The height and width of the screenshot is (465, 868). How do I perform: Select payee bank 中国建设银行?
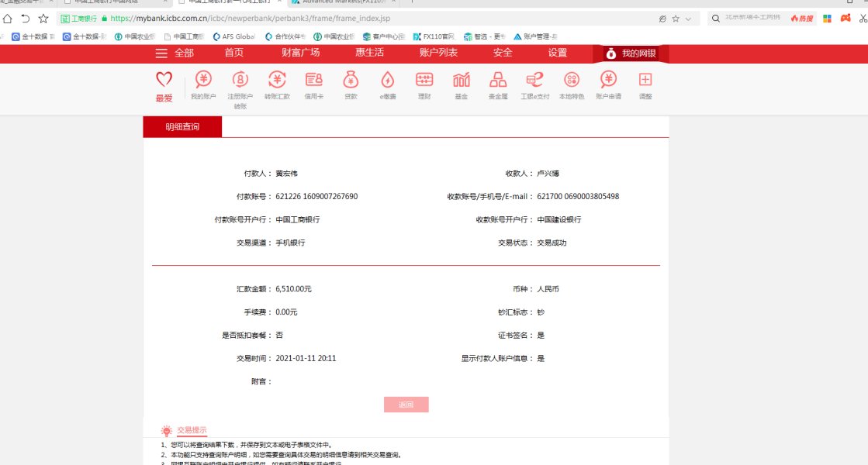click(x=559, y=219)
